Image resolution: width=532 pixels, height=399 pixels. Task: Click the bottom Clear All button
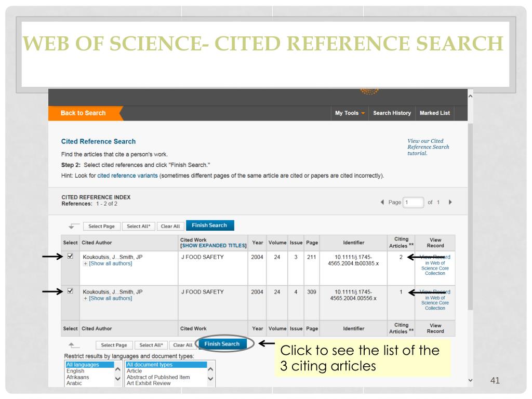182,345
